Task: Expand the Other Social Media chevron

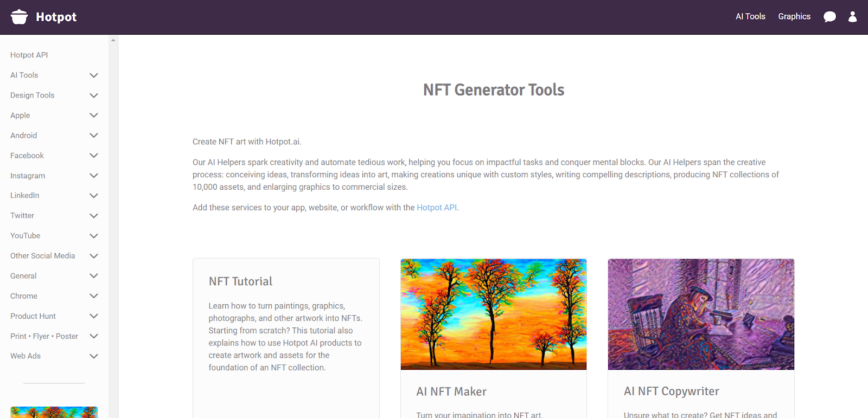Action: click(x=94, y=256)
